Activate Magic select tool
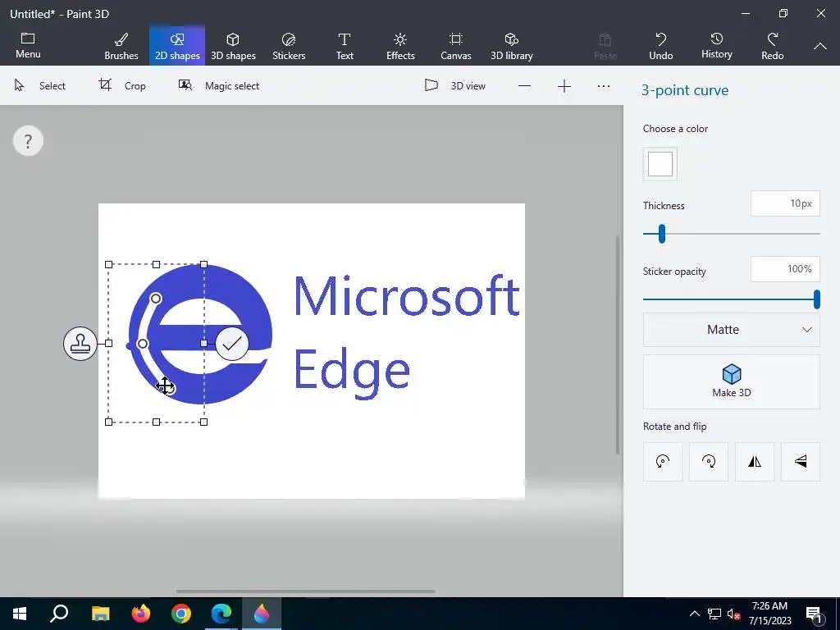This screenshot has width=840, height=630. click(219, 85)
